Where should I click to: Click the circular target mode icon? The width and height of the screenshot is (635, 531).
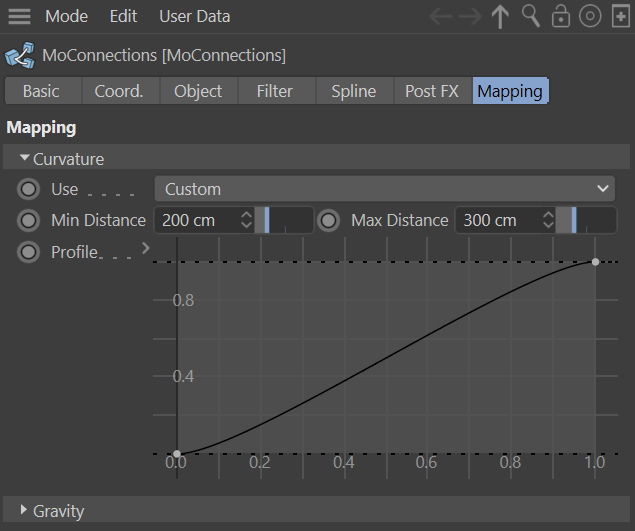[590, 17]
